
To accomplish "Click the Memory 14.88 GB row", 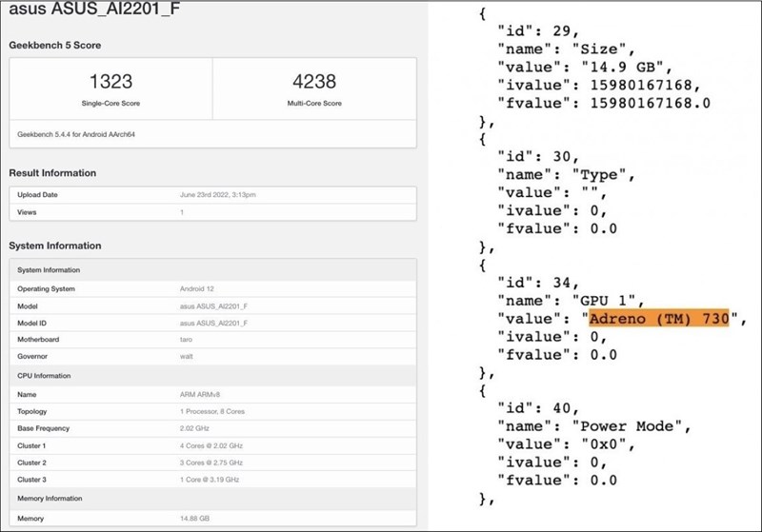I will coord(211,518).
